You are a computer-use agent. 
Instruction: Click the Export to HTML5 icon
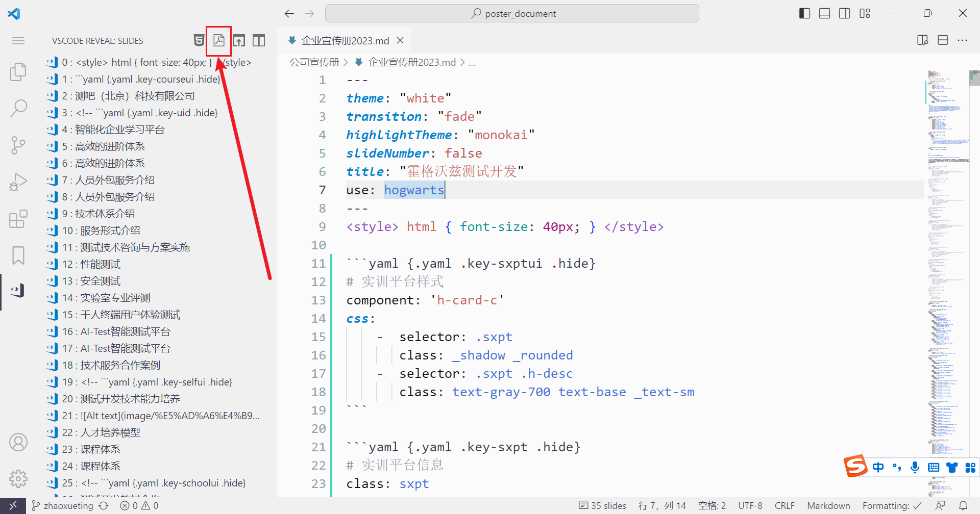tap(199, 40)
